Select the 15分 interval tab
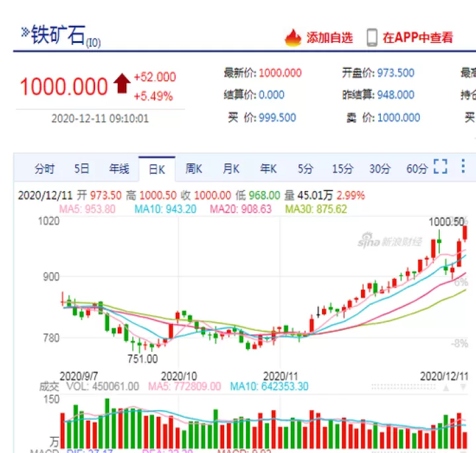This screenshot has width=476, height=453. [x=342, y=169]
